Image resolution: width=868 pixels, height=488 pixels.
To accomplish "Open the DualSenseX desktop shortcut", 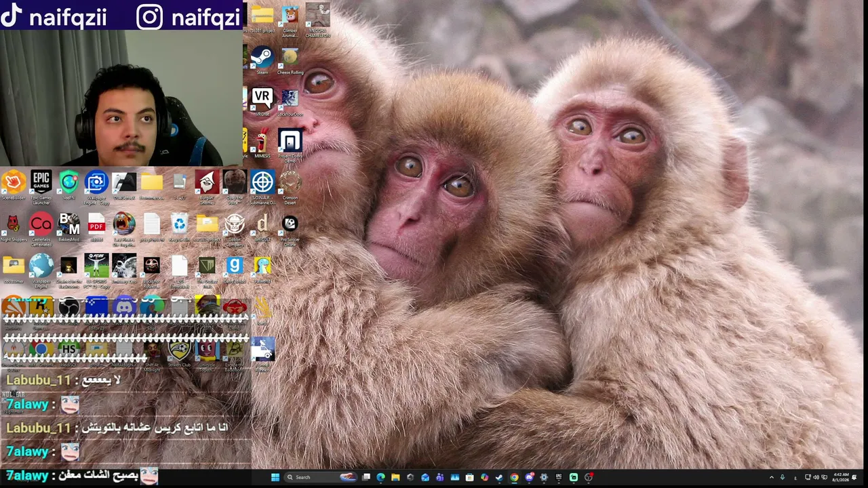I will [x=124, y=184].
